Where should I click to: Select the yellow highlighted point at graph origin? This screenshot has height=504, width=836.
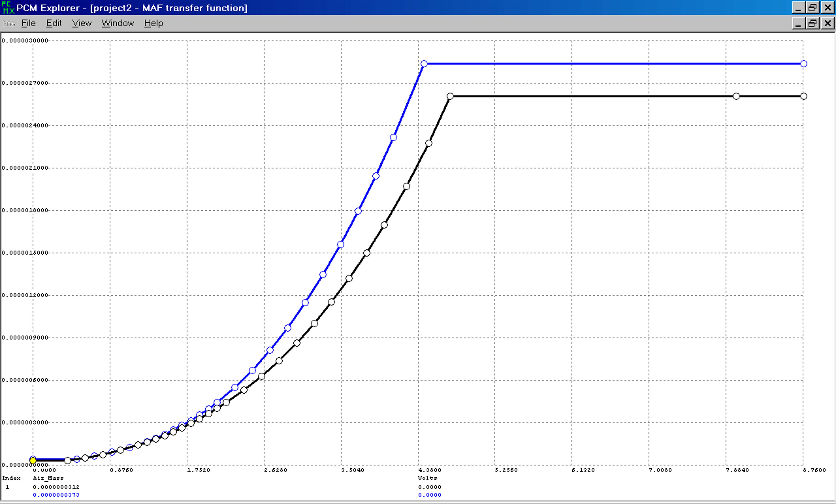pyautogui.click(x=33, y=460)
